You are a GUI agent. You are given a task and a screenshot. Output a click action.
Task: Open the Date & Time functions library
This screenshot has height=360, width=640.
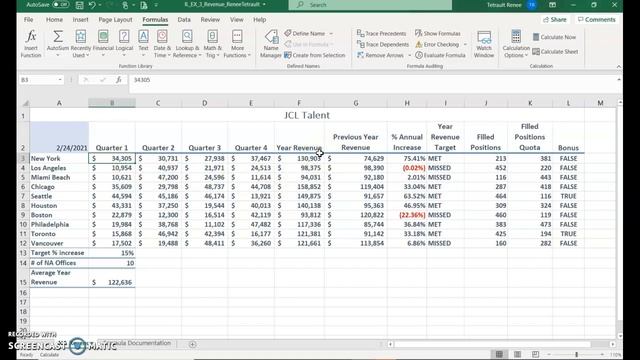click(162, 44)
